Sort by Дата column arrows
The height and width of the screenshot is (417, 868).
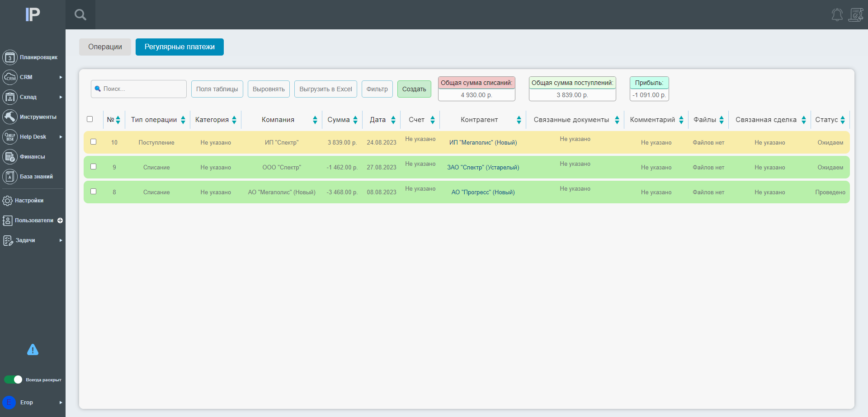[x=393, y=120]
